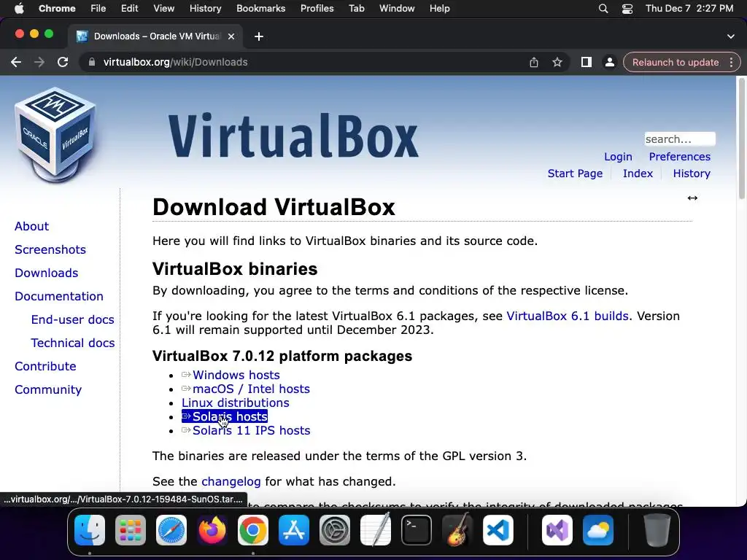Open Launchpad in the Dock

tap(131, 530)
